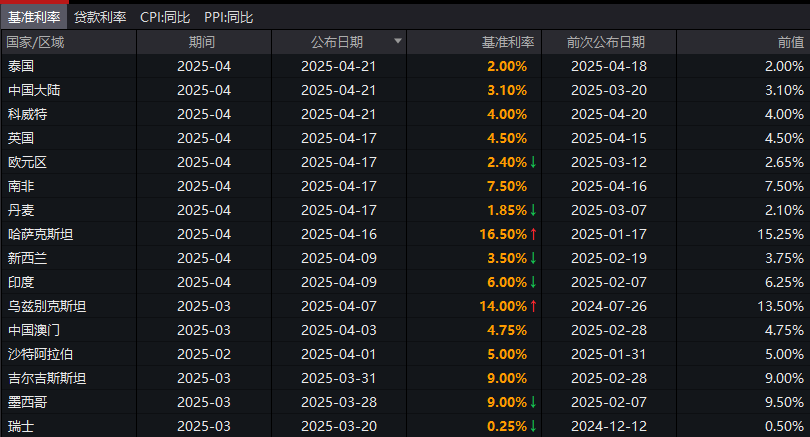
Task: Click the 前次公布日期 column header
Action: click(605, 42)
